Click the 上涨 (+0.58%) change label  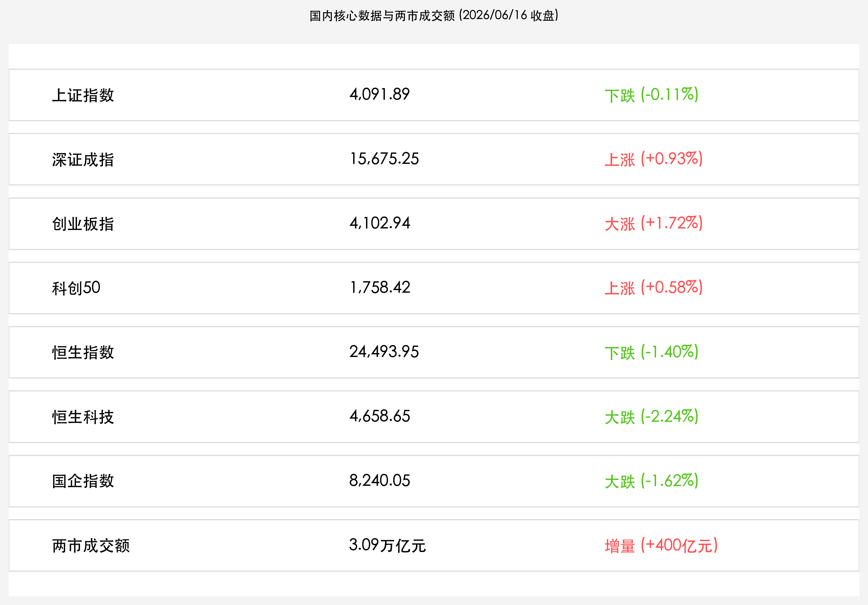pos(654,287)
